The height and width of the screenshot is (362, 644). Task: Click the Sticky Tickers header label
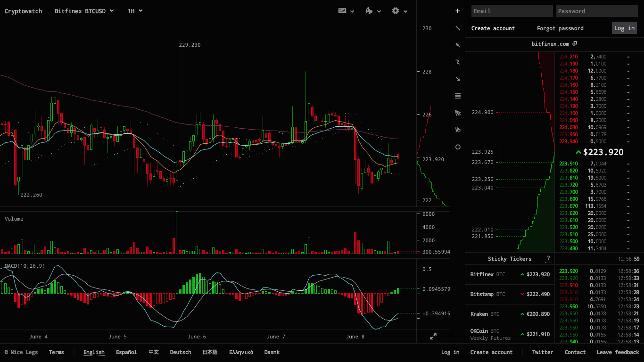pos(510,259)
